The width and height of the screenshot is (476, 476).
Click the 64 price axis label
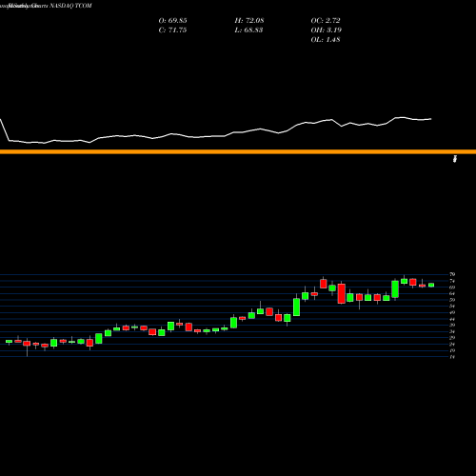452,293
